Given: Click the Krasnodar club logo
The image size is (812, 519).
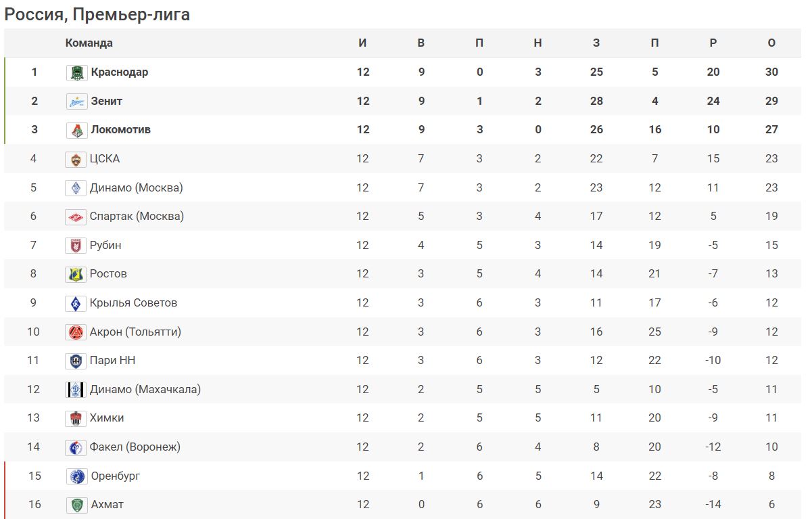Looking at the screenshot, I should (x=77, y=72).
